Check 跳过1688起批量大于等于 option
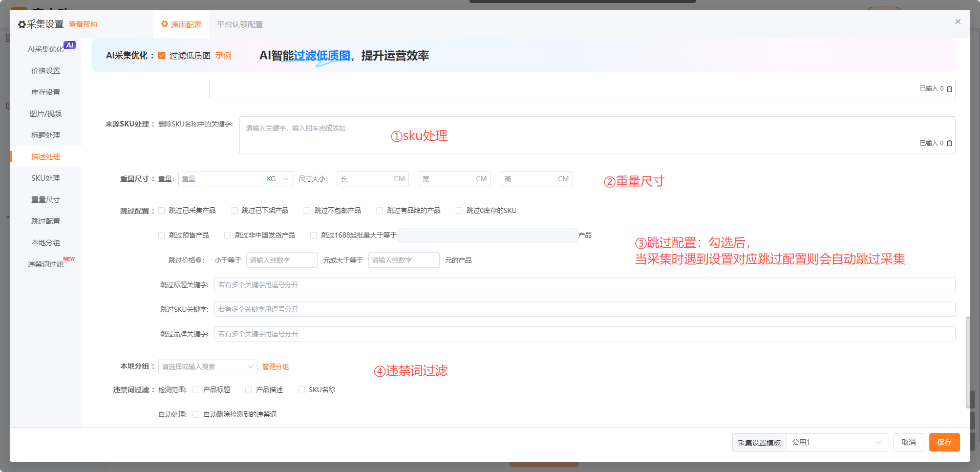The height and width of the screenshot is (472, 980). click(314, 235)
